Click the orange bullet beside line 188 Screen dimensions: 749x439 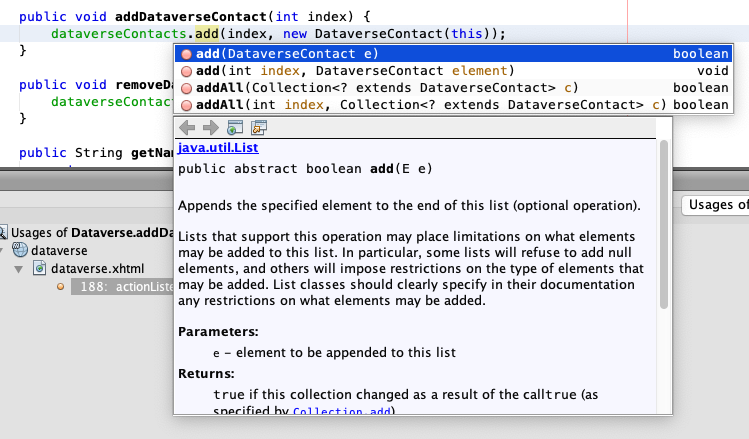click(61, 287)
